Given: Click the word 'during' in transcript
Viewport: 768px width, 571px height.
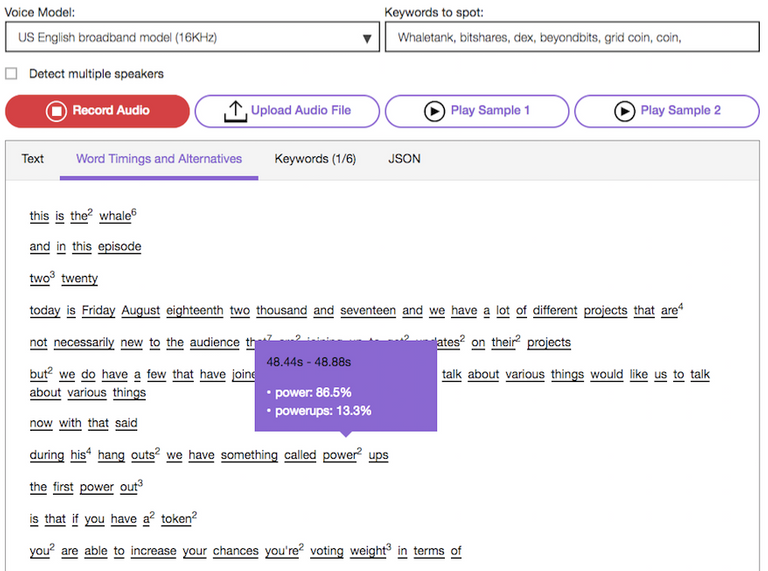Looking at the screenshot, I should click(47, 455).
